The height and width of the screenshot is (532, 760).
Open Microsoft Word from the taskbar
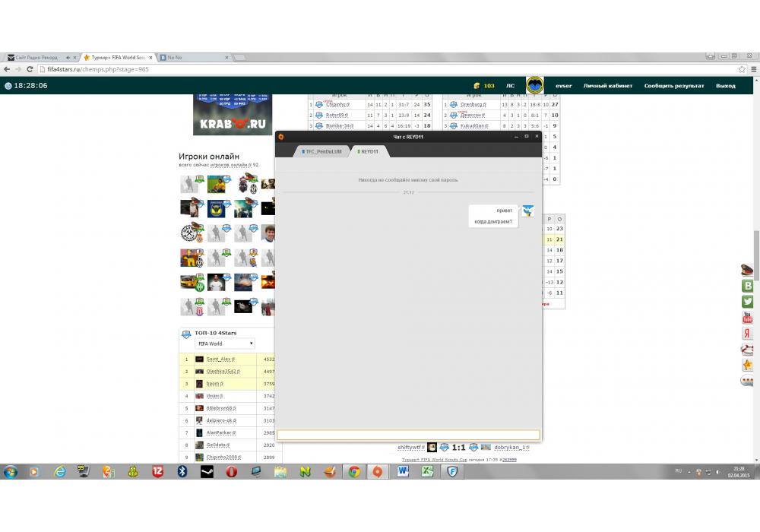point(404,471)
